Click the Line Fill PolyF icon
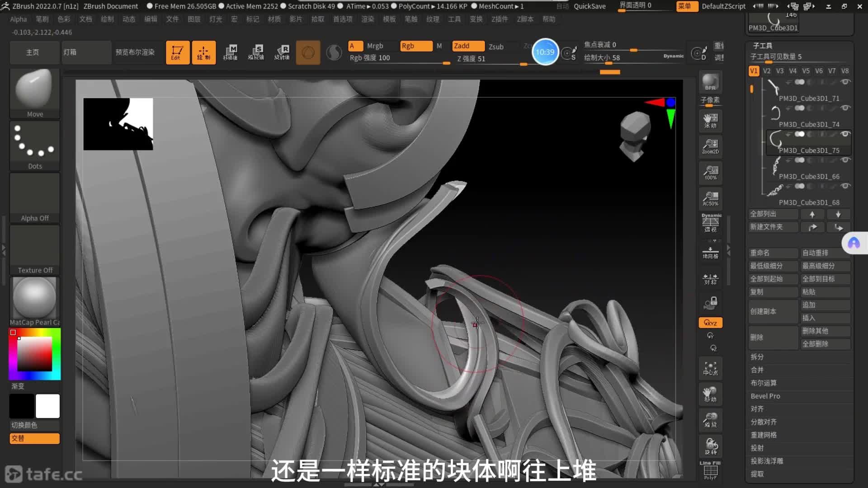Screen dimensions: 868x488 click(710, 470)
